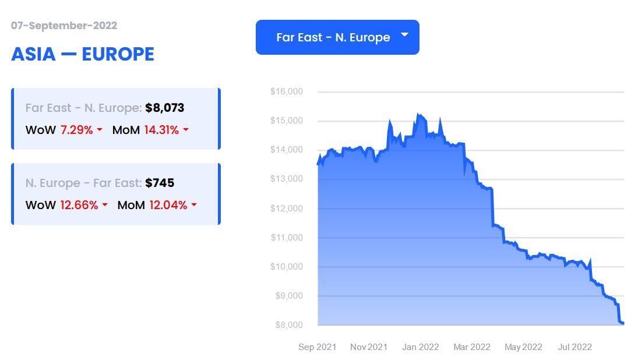This screenshot has height=364, width=631.
Task: Click the Jan 2022 x-axis label
Action: (420, 347)
